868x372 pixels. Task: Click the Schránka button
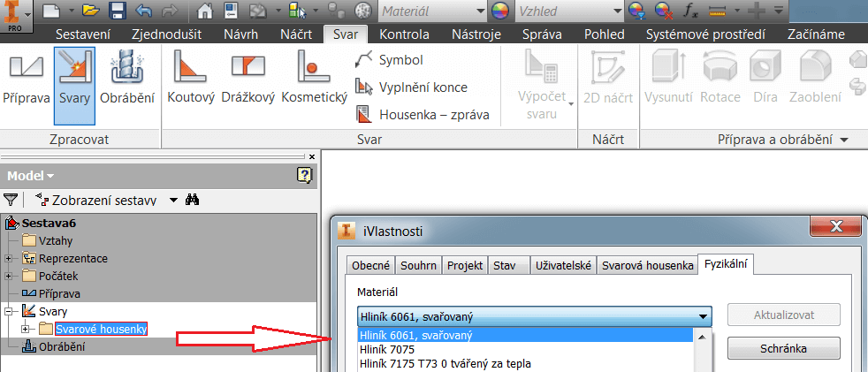783,349
